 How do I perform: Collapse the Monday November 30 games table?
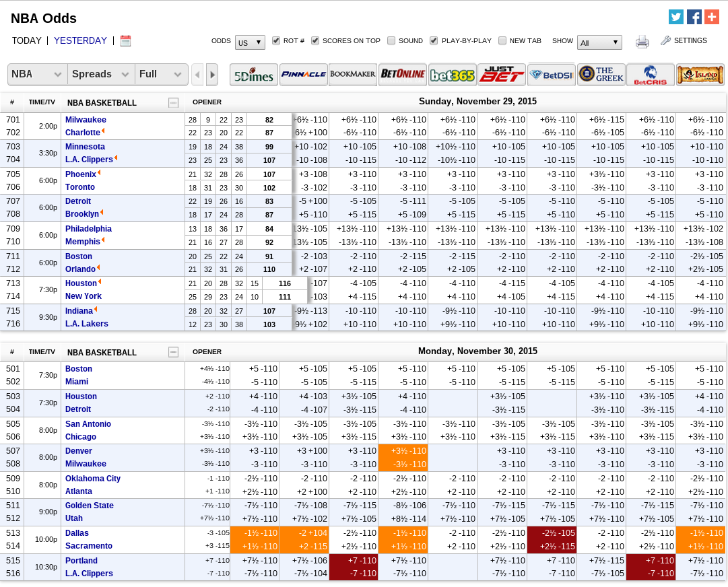coord(173,352)
